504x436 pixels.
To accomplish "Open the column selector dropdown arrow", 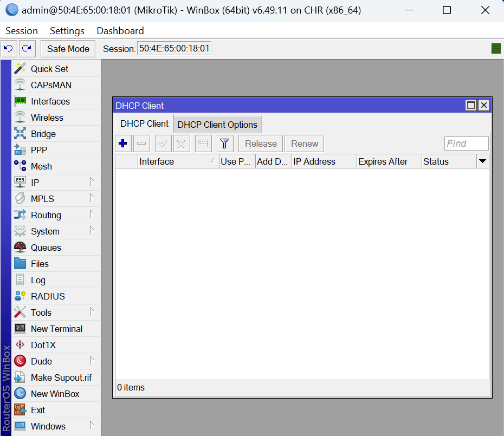I will pos(482,161).
